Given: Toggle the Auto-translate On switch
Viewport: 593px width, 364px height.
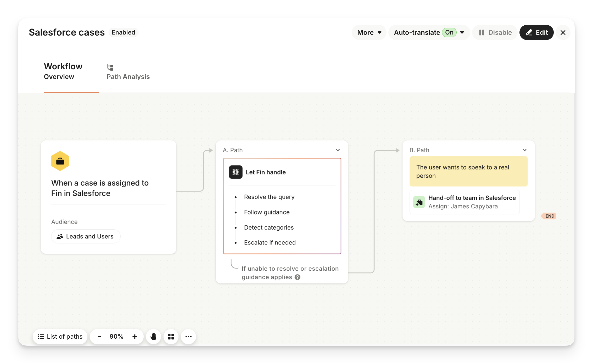Looking at the screenshot, I should 449,32.
